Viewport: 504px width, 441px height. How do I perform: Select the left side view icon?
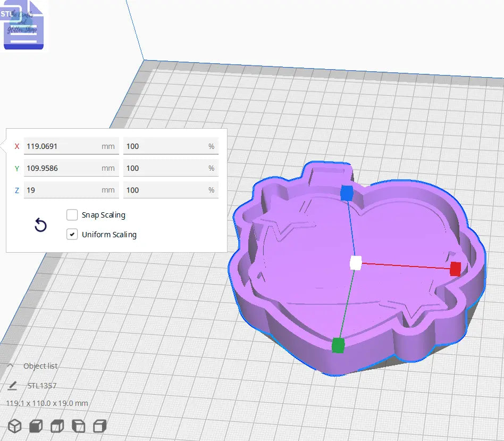click(x=78, y=426)
